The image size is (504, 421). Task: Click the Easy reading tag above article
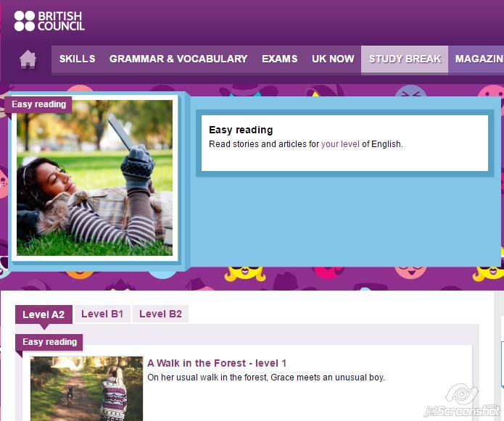tap(49, 342)
